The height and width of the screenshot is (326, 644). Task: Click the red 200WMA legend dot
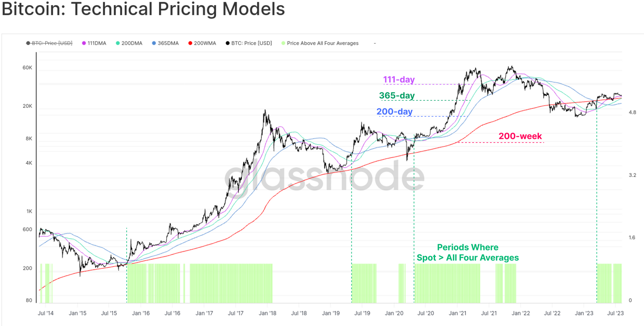190,43
